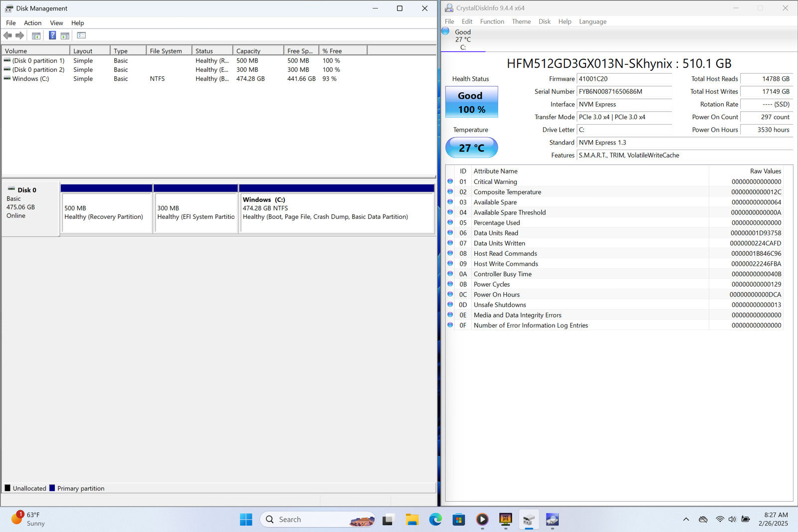
Task: Click the drive title HFM512GD3GX013N-SKhynix : 510.1 GB
Action: coord(619,64)
